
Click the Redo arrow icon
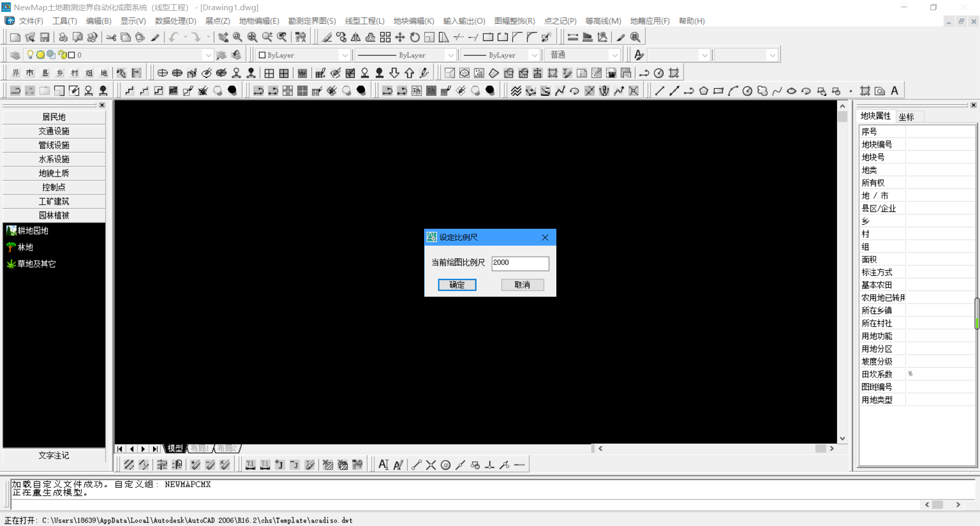coord(196,37)
